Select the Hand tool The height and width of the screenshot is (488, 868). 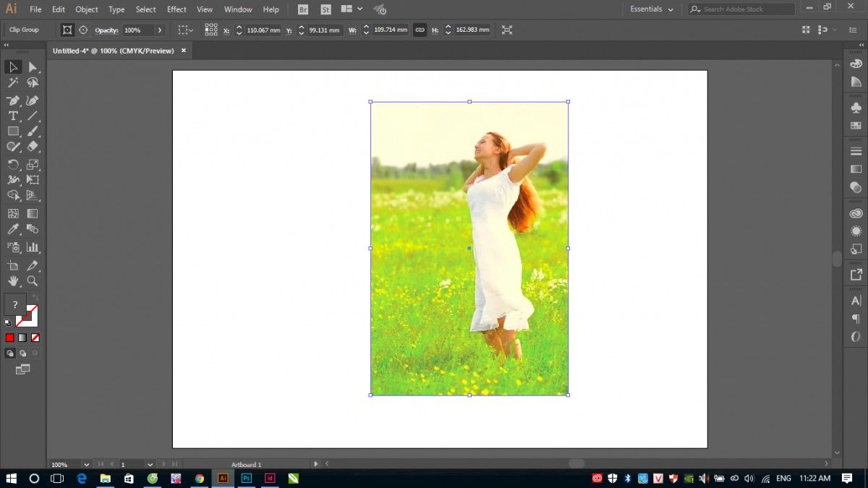[13, 281]
